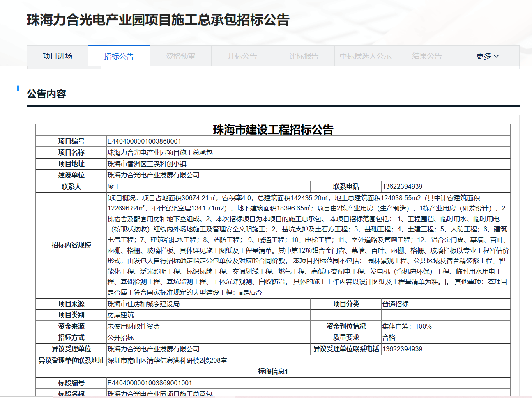Open the 开标公告 tab
This screenshot has width=532, height=398.
(242, 56)
